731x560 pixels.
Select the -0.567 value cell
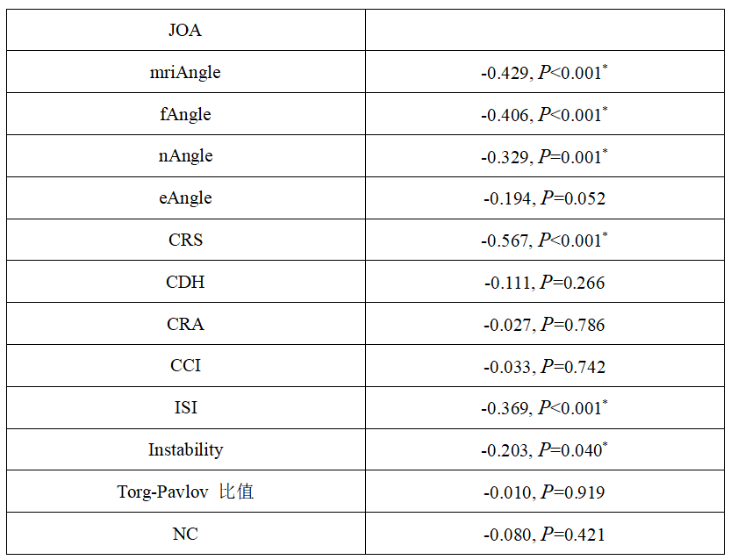tap(544, 241)
